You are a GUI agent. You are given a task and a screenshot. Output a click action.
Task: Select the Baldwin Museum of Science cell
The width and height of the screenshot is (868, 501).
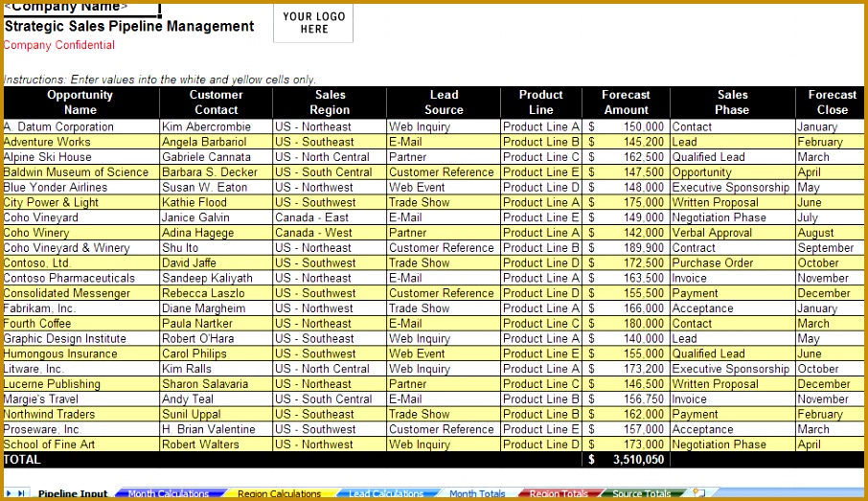[81, 172]
